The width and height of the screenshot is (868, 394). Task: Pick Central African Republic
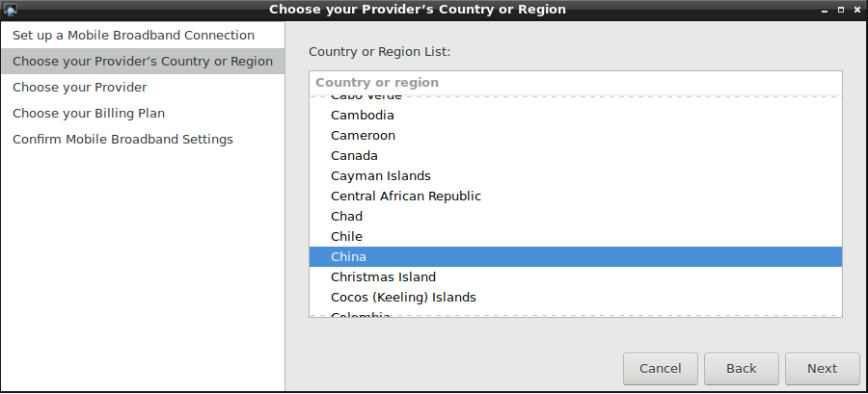pos(405,197)
